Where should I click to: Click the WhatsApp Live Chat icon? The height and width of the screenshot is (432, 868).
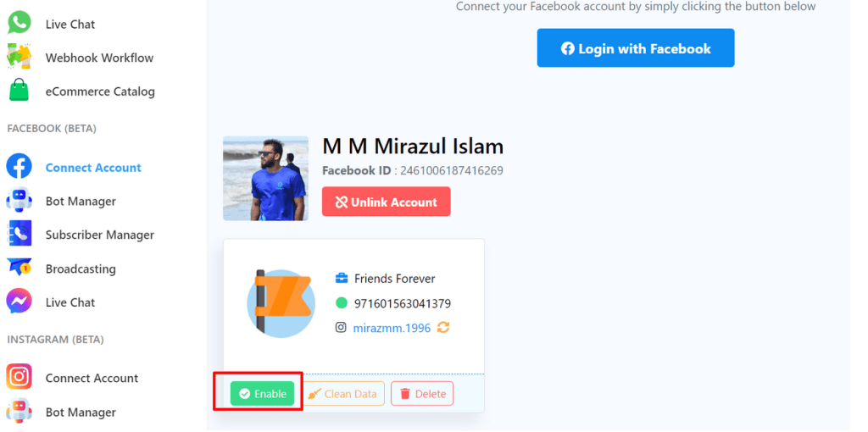click(x=19, y=23)
